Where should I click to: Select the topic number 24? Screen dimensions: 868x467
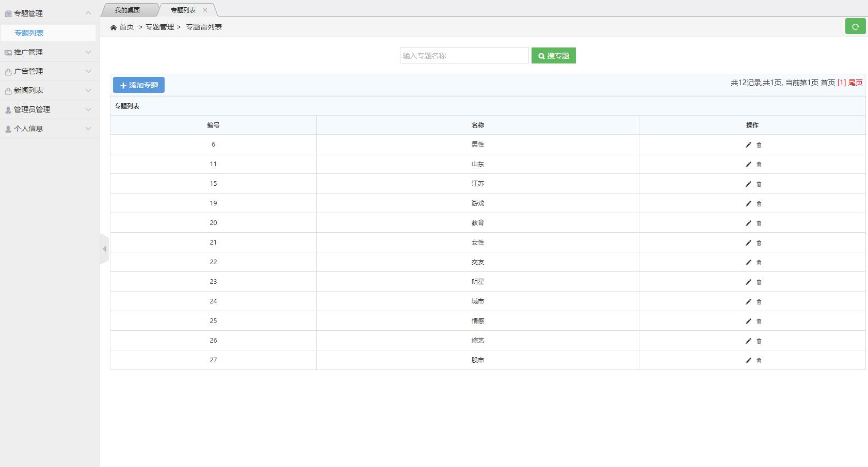click(213, 301)
